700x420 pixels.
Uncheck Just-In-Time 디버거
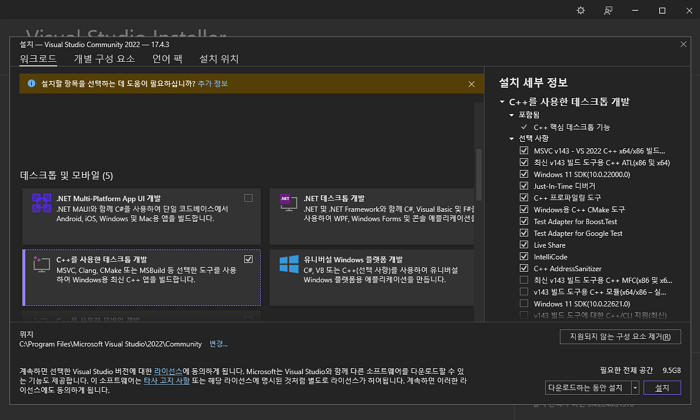524,186
